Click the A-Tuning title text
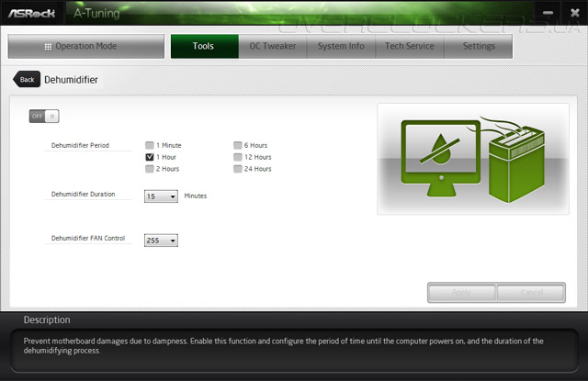 pyautogui.click(x=96, y=14)
